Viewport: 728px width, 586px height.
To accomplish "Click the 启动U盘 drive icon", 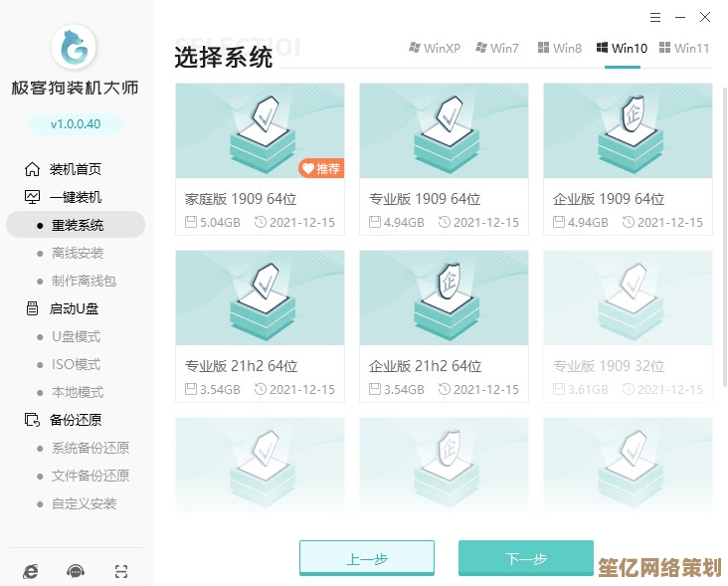I will tap(32, 308).
